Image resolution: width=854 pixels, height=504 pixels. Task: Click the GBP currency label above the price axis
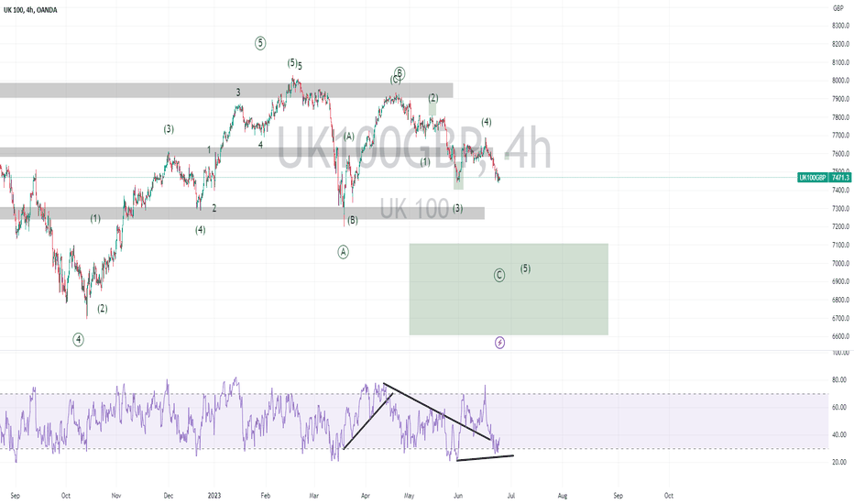[x=838, y=8]
